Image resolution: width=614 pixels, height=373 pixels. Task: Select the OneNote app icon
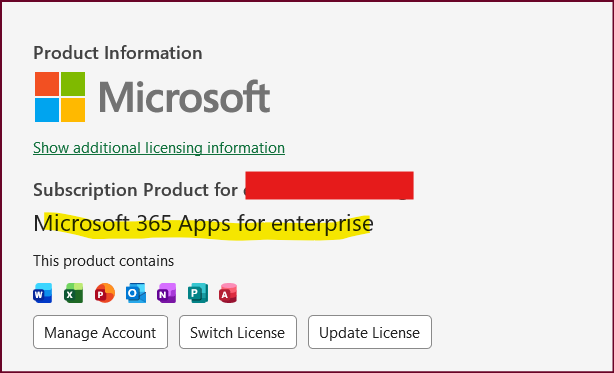[x=166, y=293]
